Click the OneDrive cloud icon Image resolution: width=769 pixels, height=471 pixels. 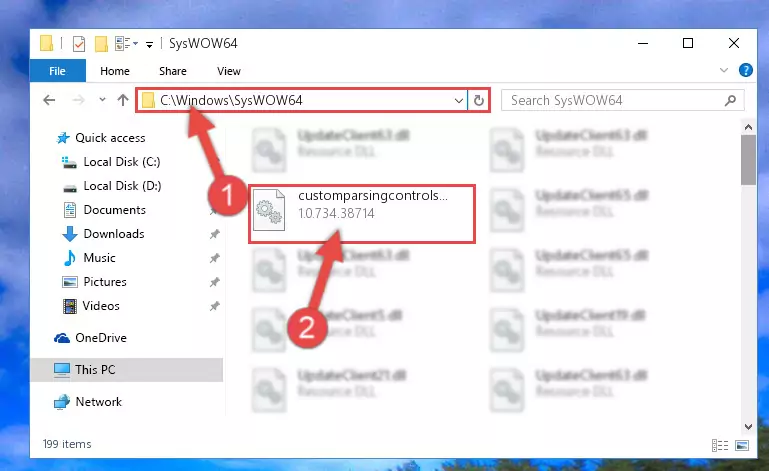pyautogui.click(x=62, y=338)
